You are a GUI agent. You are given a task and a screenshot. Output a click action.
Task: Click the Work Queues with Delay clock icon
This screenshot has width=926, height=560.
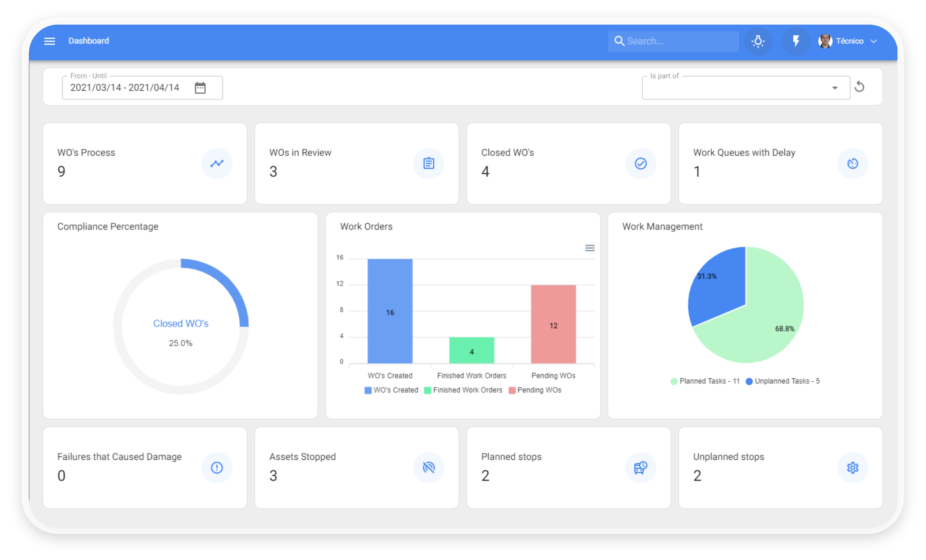(x=853, y=164)
